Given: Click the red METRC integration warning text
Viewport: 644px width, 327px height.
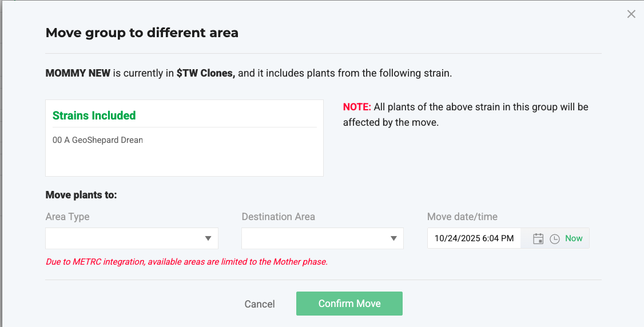Looking at the screenshot, I should point(186,262).
